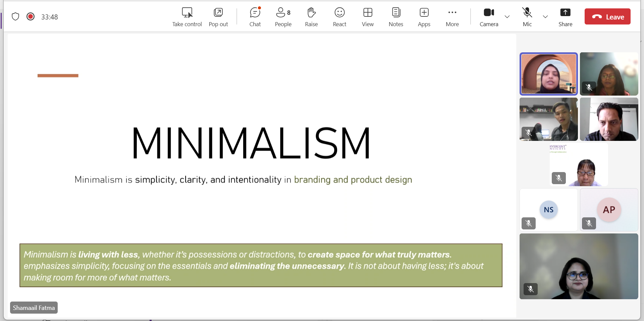
Task: Pop out the shared content
Action: pos(218,17)
